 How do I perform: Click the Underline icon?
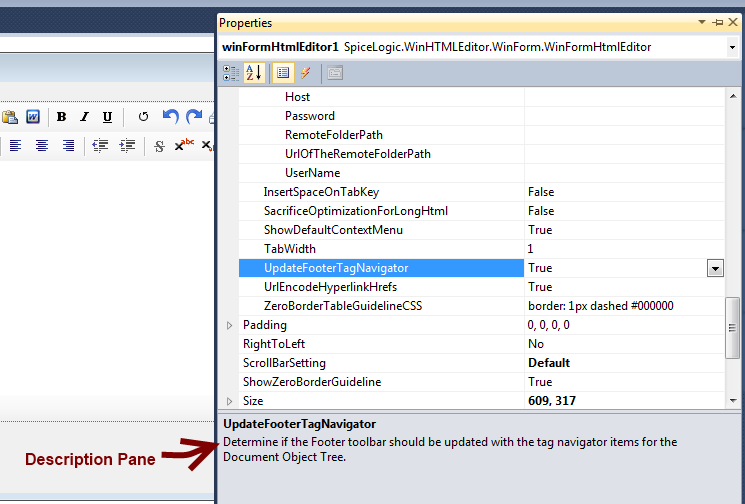107,117
